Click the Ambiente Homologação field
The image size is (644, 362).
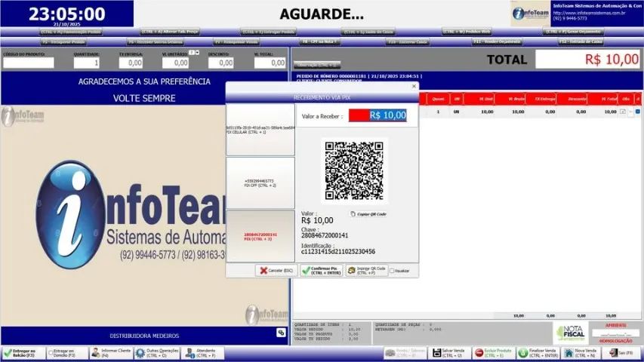point(615,333)
